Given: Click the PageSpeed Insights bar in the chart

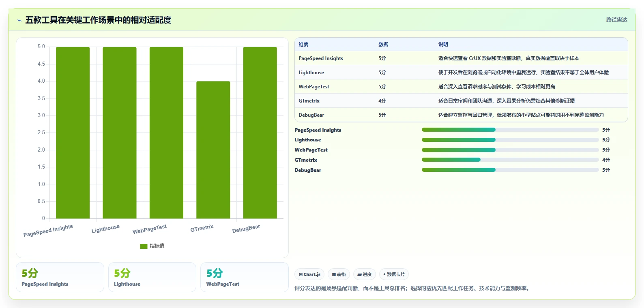Looking at the screenshot, I should (73, 133).
